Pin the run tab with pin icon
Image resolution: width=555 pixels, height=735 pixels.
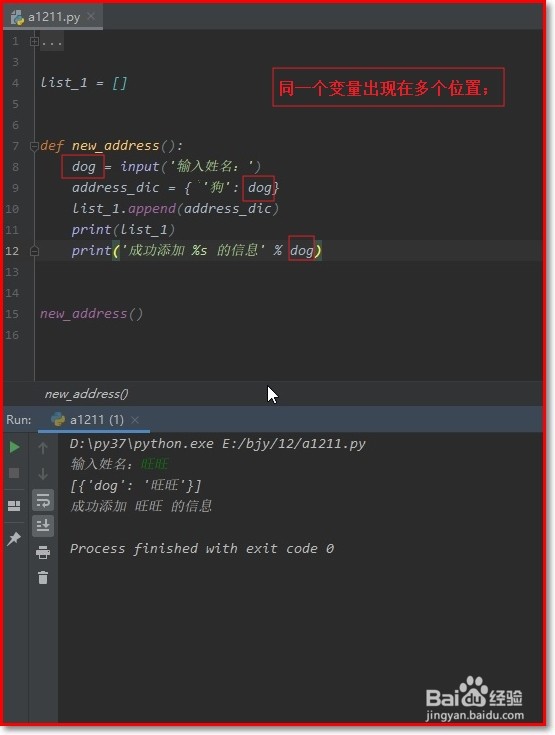14,539
